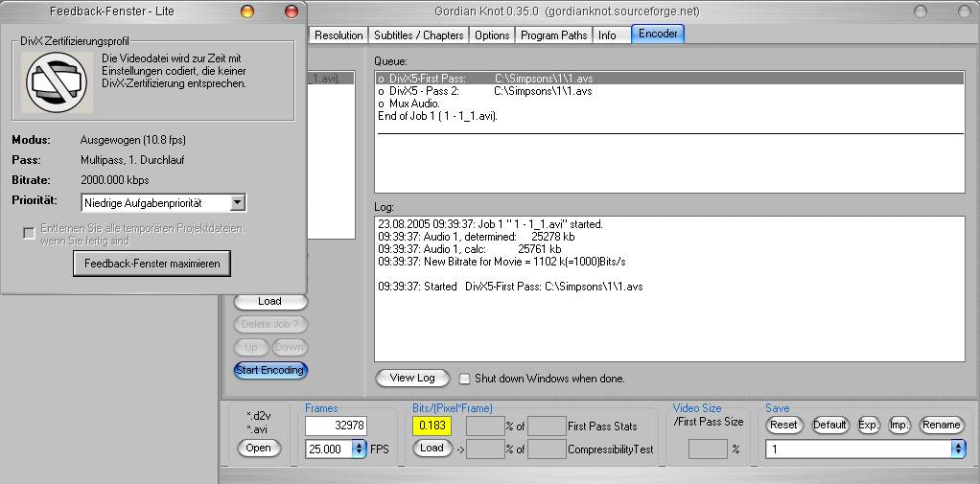Click the Pass value 'Multipass, 1. Durchlauf'

132,160
